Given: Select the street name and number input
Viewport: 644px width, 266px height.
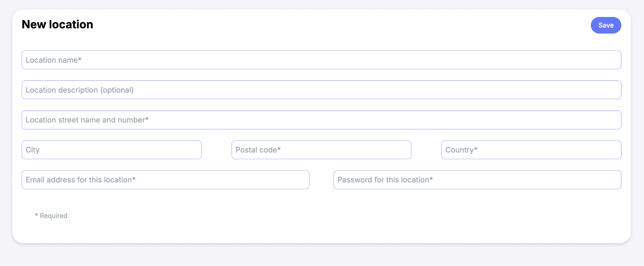Looking at the screenshot, I should pos(321,120).
